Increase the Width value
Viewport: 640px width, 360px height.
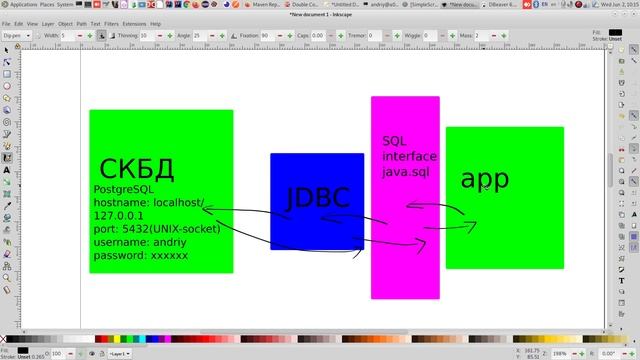coord(90,36)
